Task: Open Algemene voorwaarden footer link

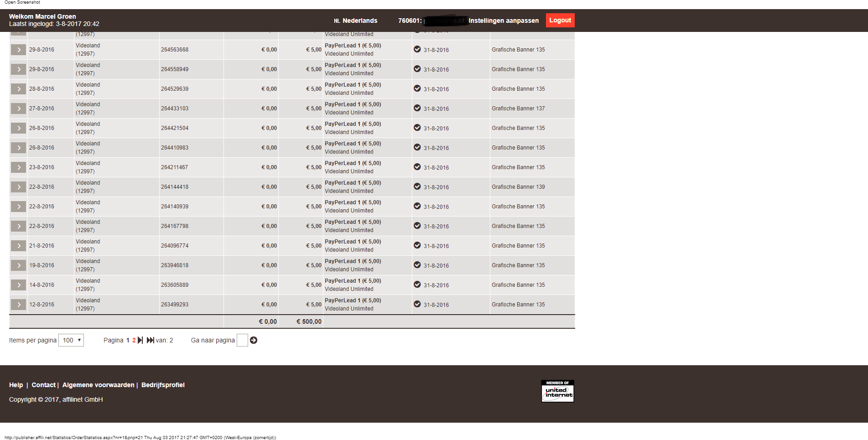Action: [99, 385]
